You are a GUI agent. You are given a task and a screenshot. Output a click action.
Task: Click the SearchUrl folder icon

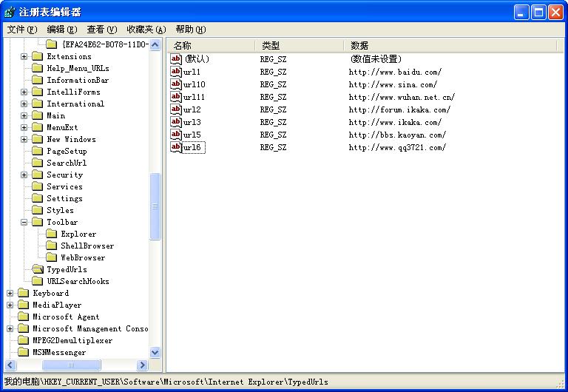[37, 163]
